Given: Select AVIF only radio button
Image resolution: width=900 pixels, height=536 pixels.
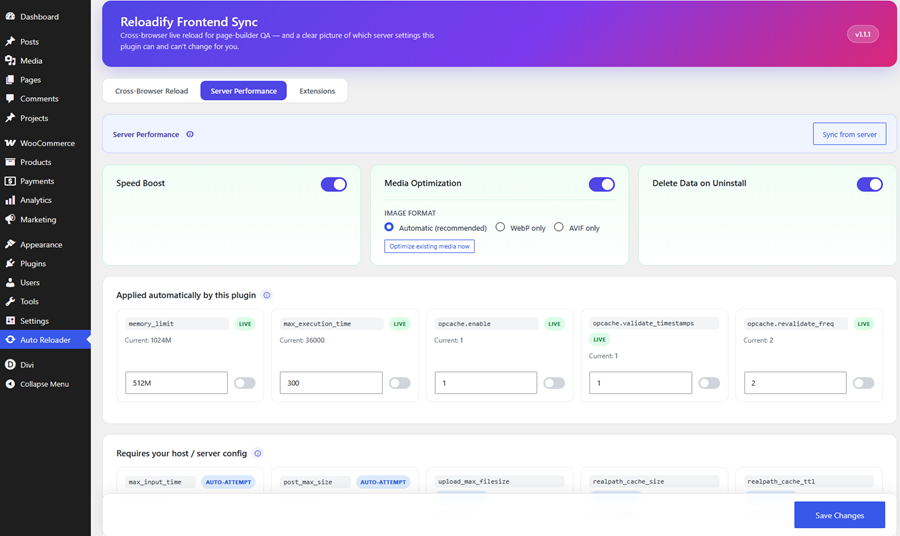Looking at the screenshot, I should click(x=558, y=227).
